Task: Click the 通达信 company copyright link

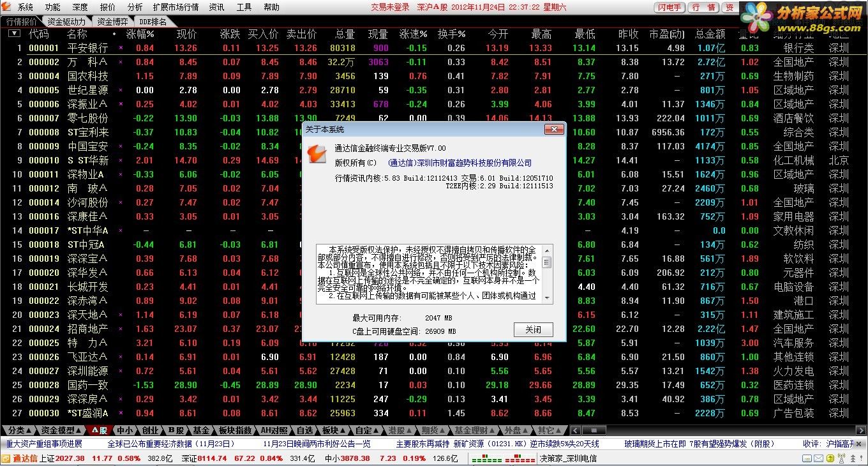Action: (460, 163)
